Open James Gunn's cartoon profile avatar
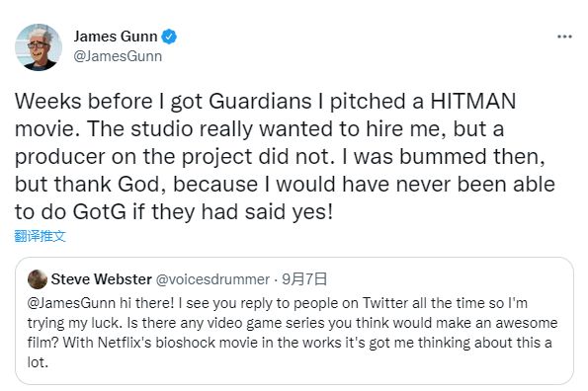This screenshot has height=391, width=588. pos(39,47)
